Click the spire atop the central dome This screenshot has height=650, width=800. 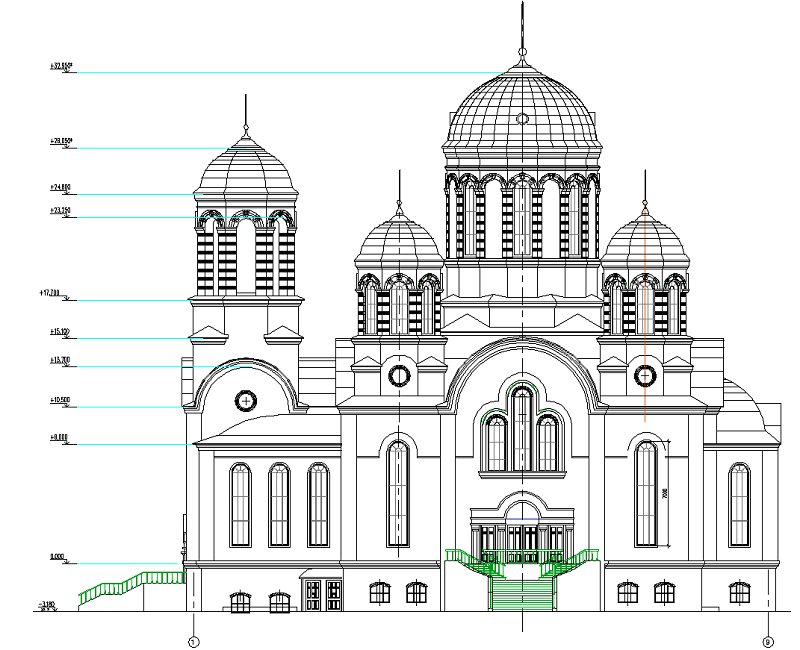pyautogui.click(x=522, y=30)
